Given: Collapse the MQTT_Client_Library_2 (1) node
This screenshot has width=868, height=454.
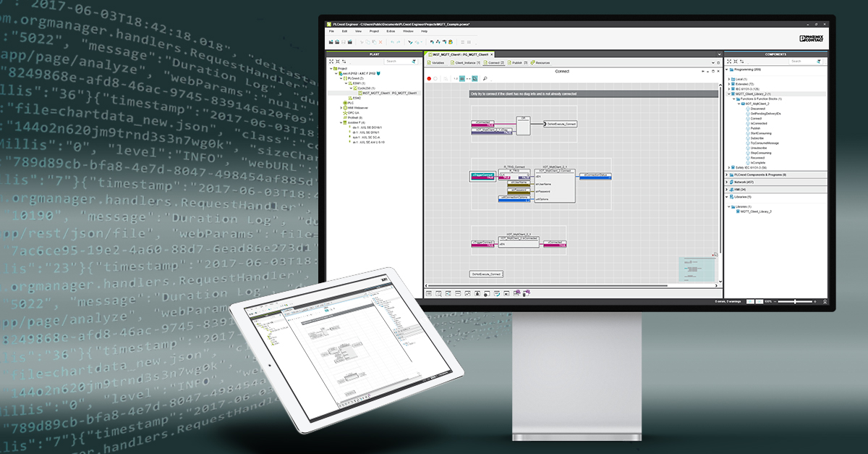Looking at the screenshot, I should 729,93.
